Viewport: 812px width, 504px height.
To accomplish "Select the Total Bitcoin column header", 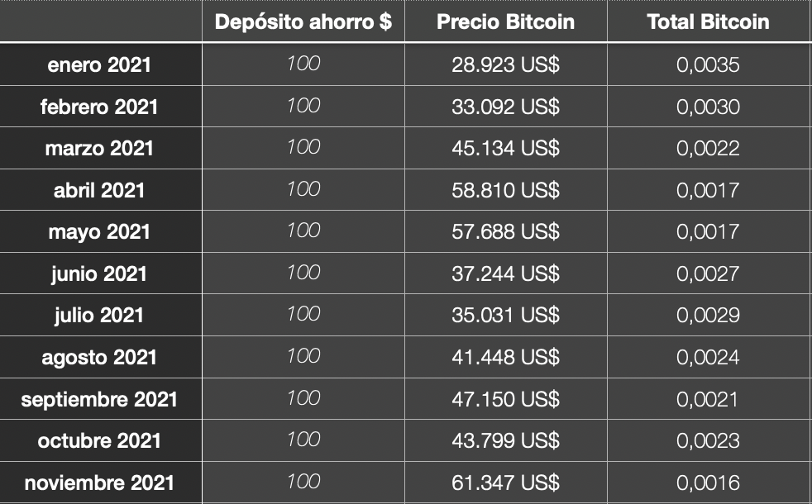I will [x=708, y=21].
